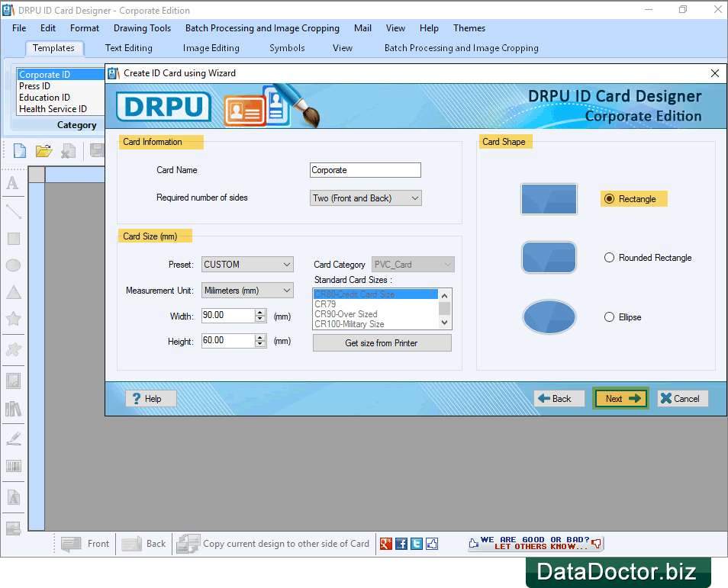Open the Themes menu
The width and height of the screenshot is (728, 588).
pyautogui.click(x=469, y=28)
